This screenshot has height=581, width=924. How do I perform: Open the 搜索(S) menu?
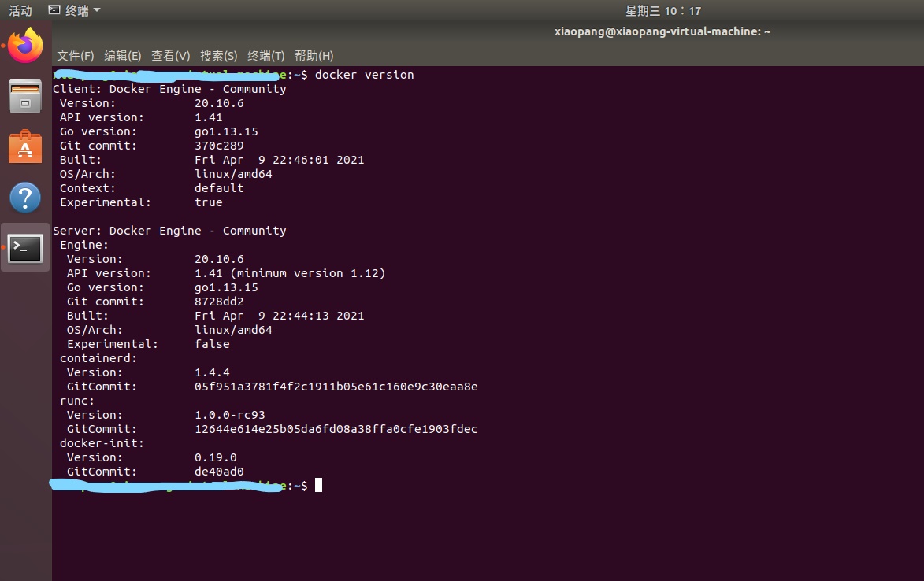218,55
